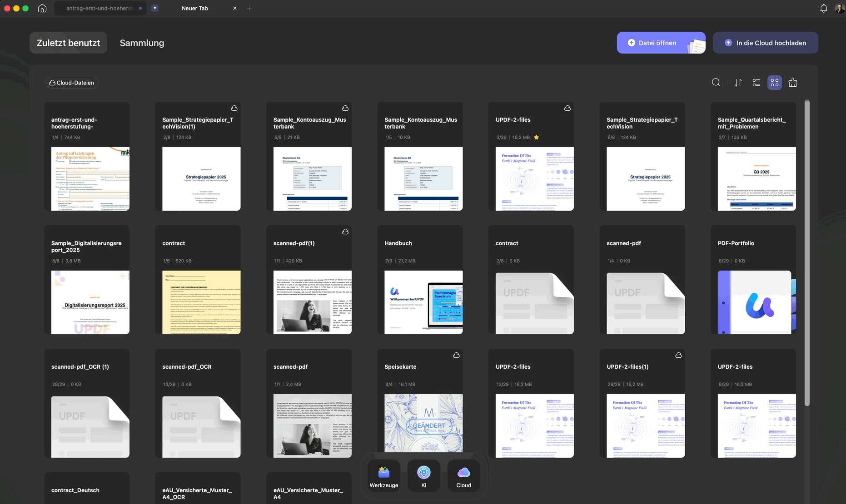Open antrag-erst-und-hoeherstufung thumbnail
The image size is (846, 504).
(90, 179)
